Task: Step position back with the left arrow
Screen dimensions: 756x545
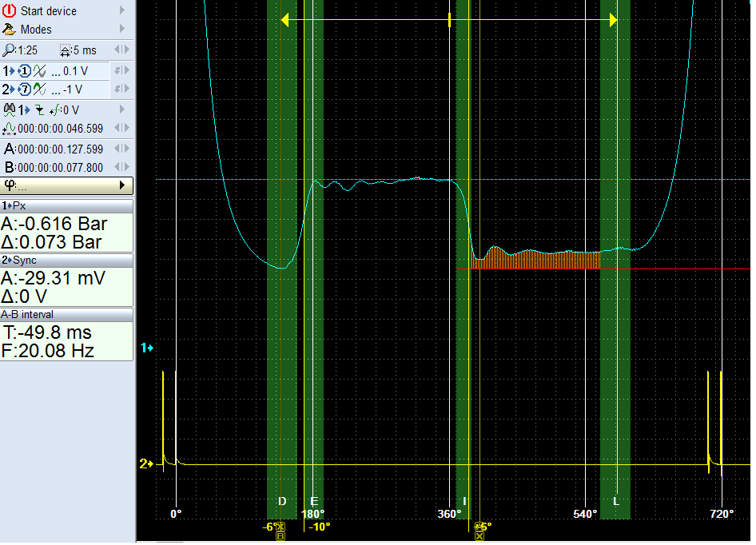Action: pyautogui.click(x=117, y=128)
